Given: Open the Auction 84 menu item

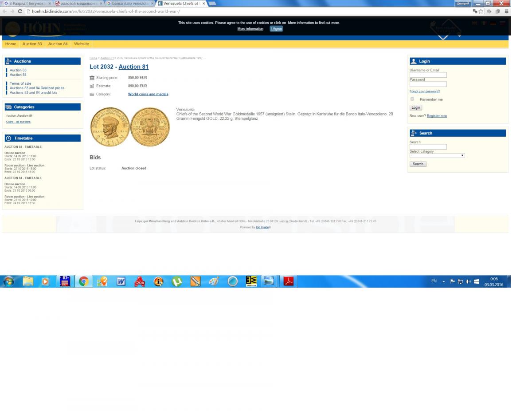Looking at the screenshot, I should point(58,44).
